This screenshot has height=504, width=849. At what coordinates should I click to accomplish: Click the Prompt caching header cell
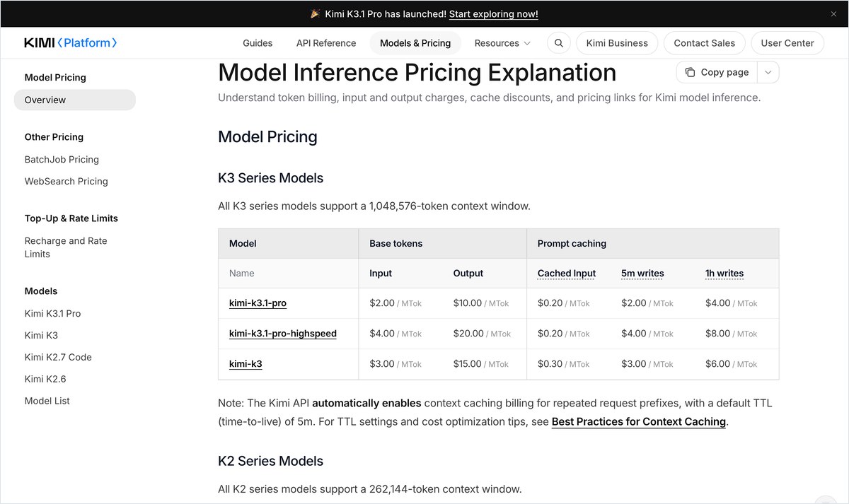point(653,243)
